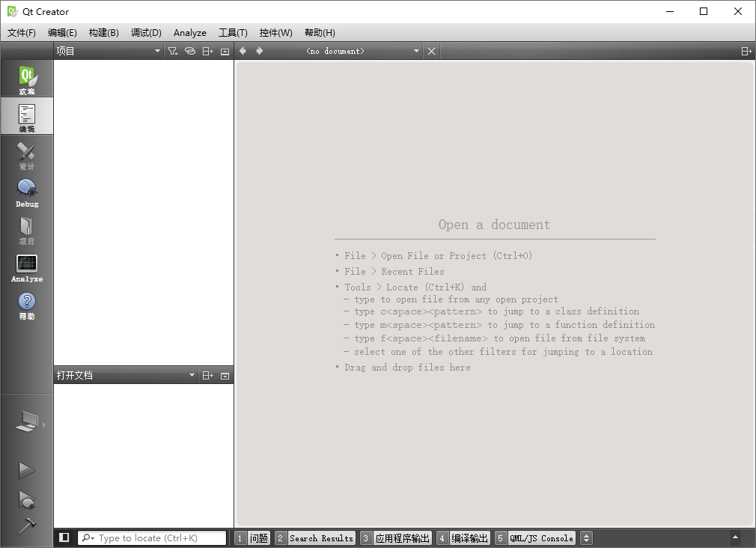This screenshot has height=548, width=756.
Task: Switch to the Edit (编辑) mode
Action: coord(27,116)
